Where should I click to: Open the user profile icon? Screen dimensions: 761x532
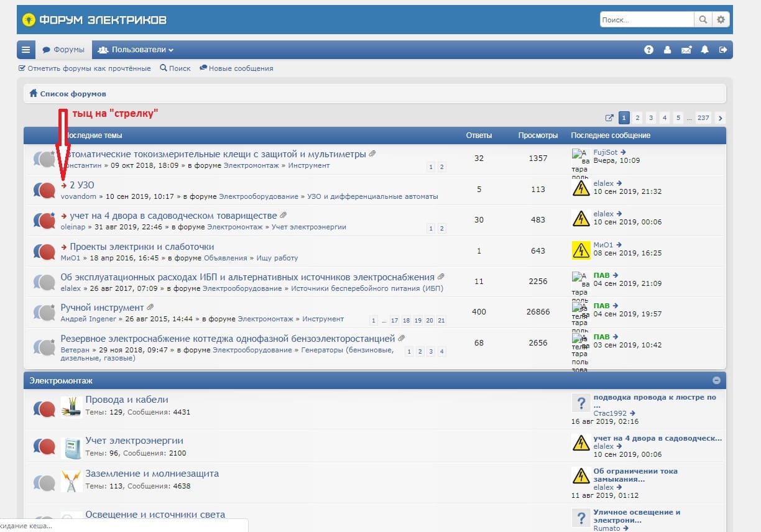click(667, 50)
